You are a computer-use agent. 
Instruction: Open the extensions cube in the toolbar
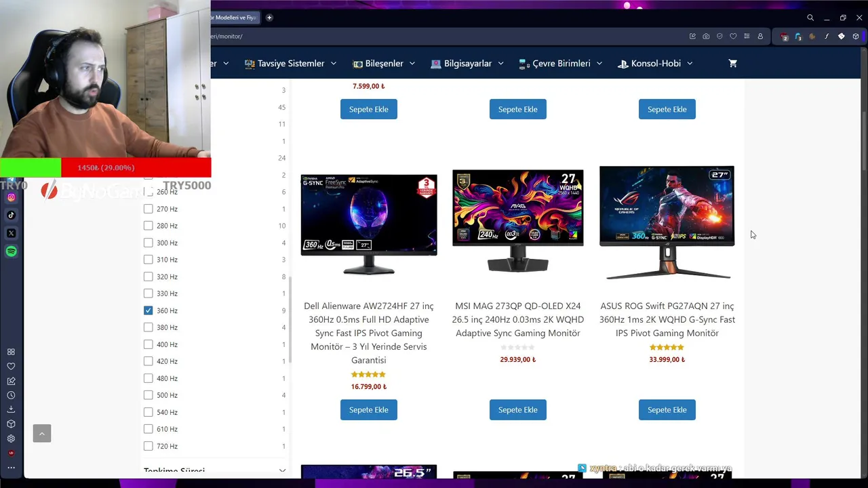(856, 36)
